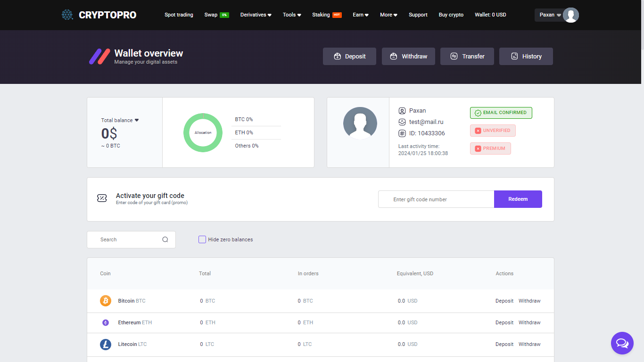Click Deposit link in Bitcoin row
The height and width of the screenshot is (362, 644).
[x=504, y=301]
